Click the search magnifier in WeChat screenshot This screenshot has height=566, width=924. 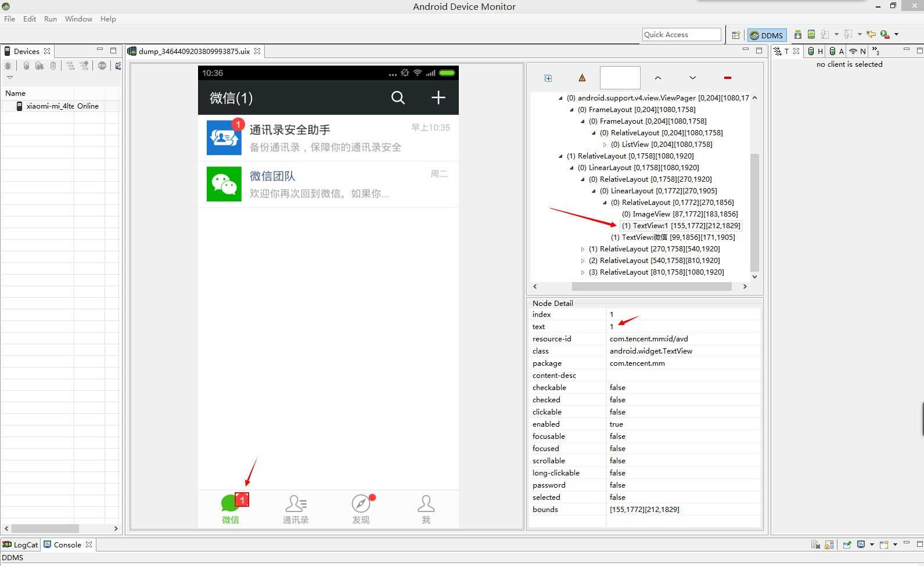click(x=398, y=98)
